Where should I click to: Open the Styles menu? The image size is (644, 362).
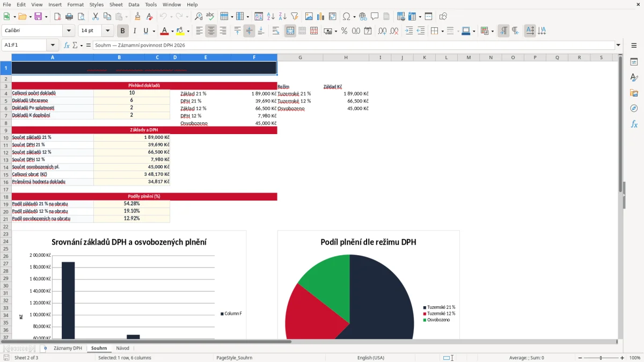[97, 4]
